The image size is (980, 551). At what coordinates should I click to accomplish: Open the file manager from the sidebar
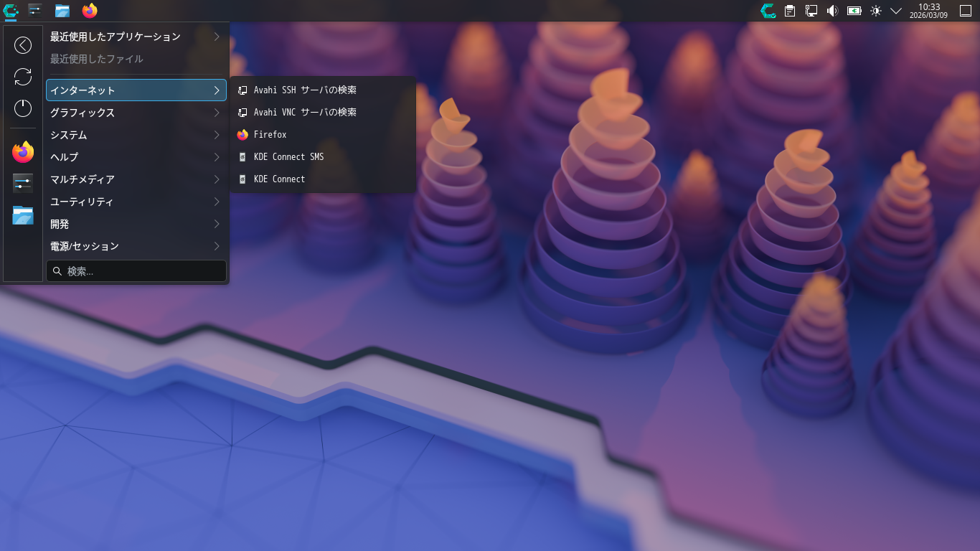[22, 215]
